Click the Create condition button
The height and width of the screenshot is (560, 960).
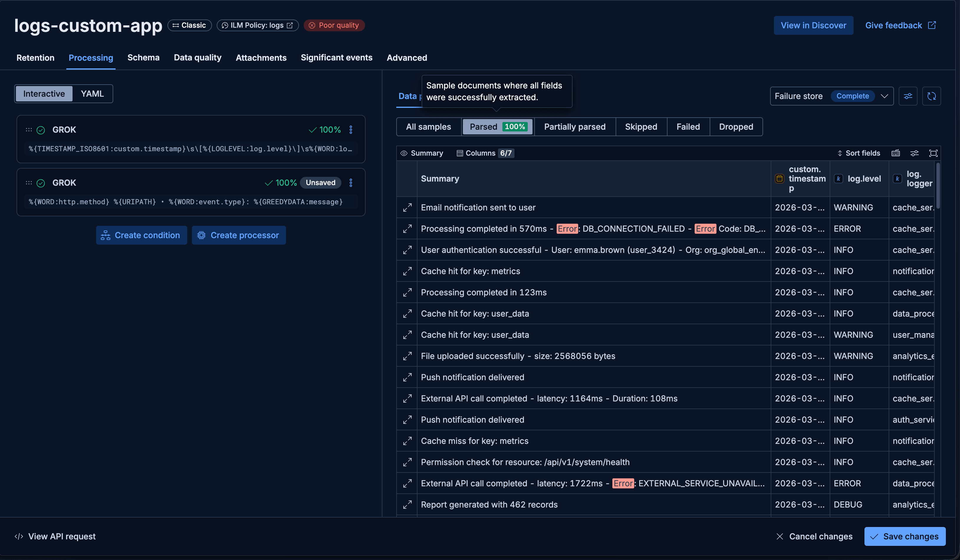tap(141, 235)
